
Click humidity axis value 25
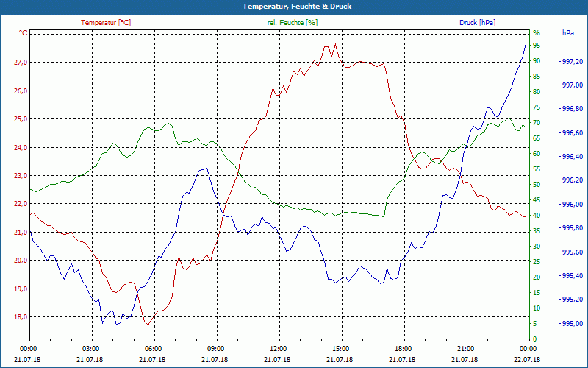click(537, 262)
